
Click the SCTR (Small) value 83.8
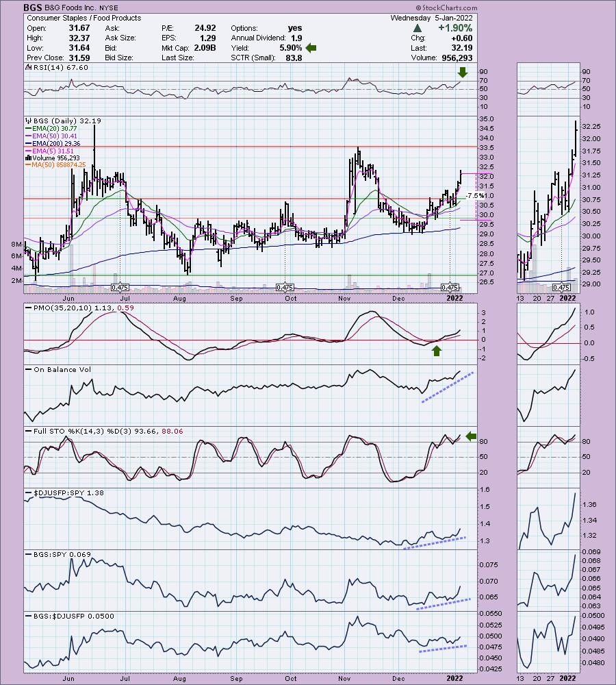click(x=294, y=58)
